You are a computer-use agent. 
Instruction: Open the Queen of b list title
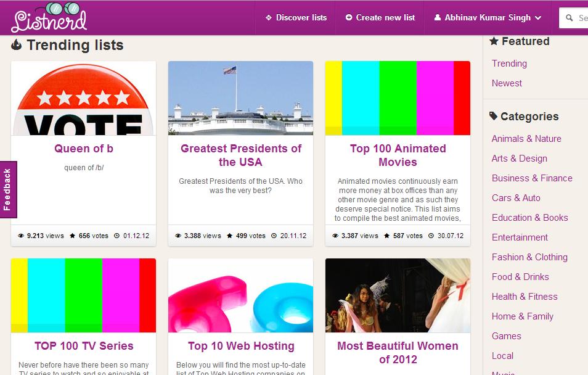coord(84,149)
